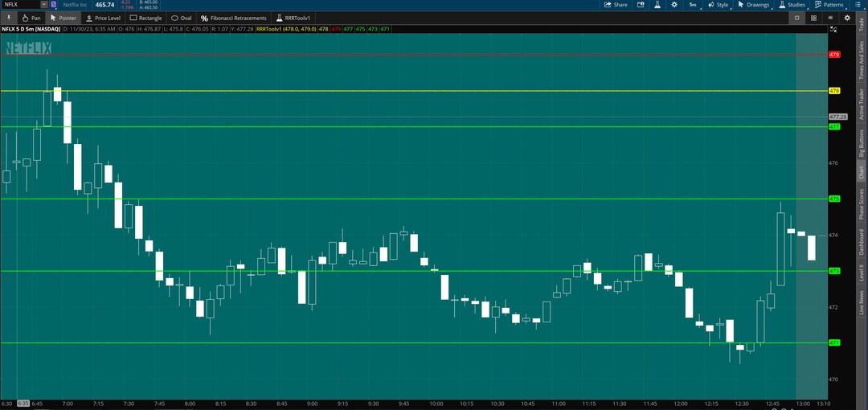The width and height of the screenshot is (868, 410).
Task: Click the NFLX symbol input field
Action: click(21, 5)
